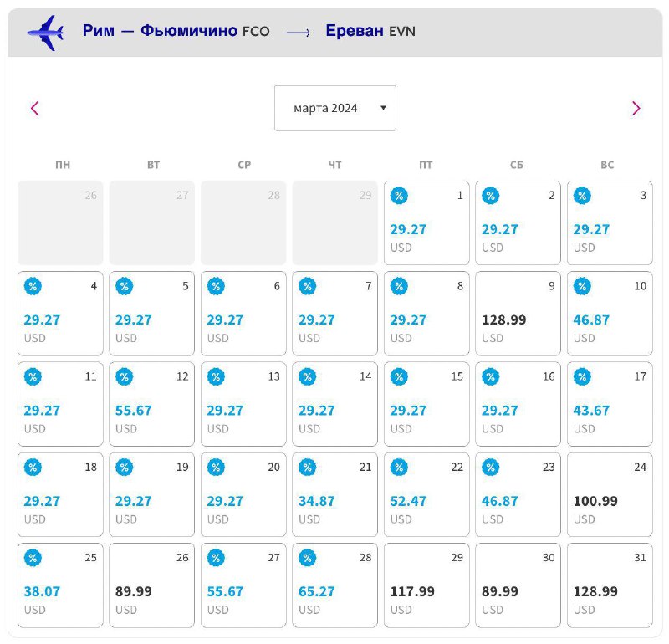The height and width of the screenshot is (644, 669).
Task: Choose March 22 fare 52.47 USD
Action: click(426, 494)
